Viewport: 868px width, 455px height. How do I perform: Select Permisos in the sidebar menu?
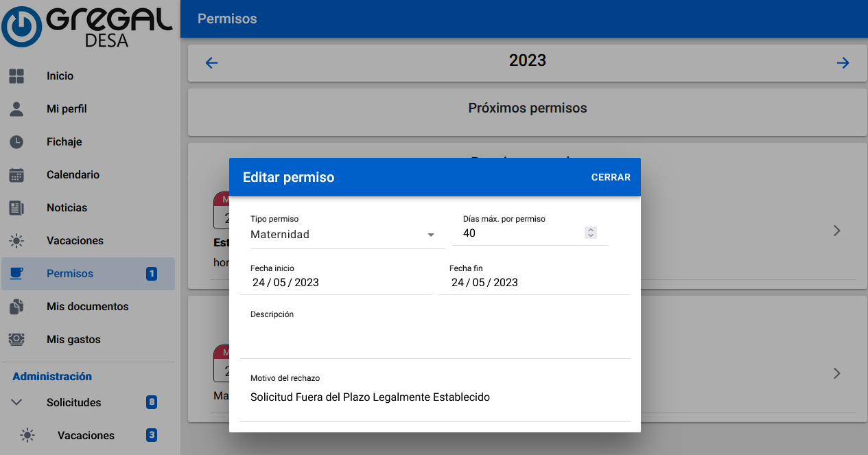click(x=70, y=274)
